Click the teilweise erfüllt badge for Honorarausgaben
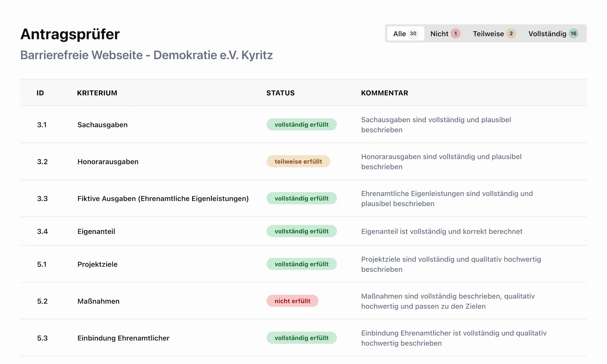607x364 pixels. (x=298, y=161)
